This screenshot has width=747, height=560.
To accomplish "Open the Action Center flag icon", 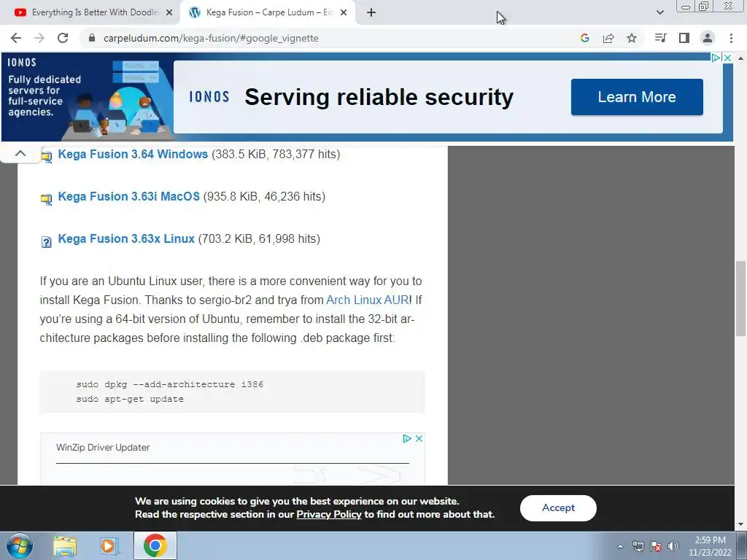I will (656, 546).
